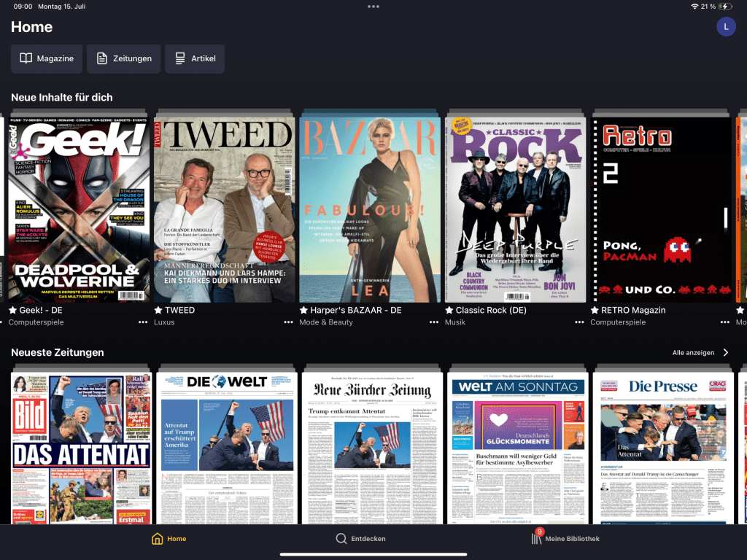Tap the favorite star beside Geek! - DE

pyautogui.click(x=12, y=310)
